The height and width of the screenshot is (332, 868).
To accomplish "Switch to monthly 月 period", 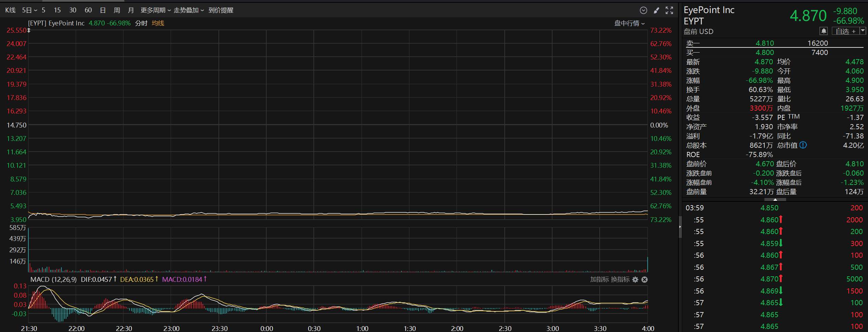I will (131, 10).
